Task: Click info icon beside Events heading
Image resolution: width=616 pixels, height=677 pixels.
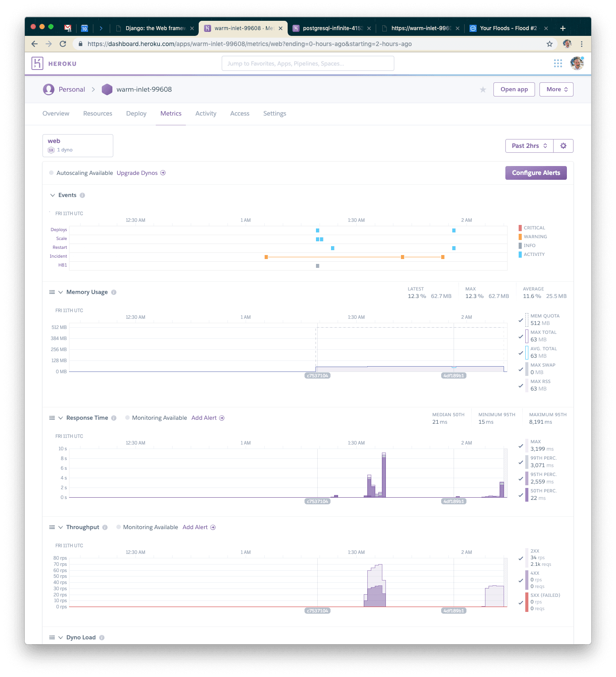Action: point(82,195)
